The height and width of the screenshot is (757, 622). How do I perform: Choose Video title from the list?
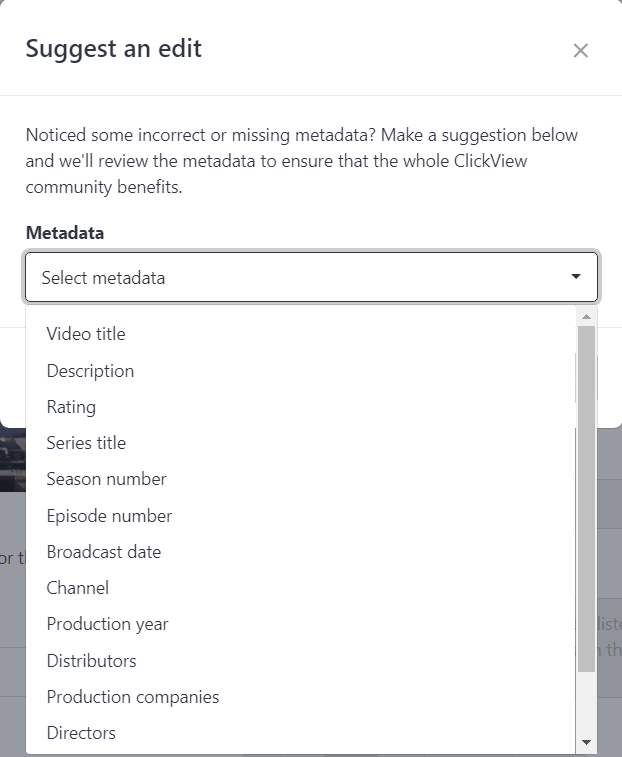(301, 334)
